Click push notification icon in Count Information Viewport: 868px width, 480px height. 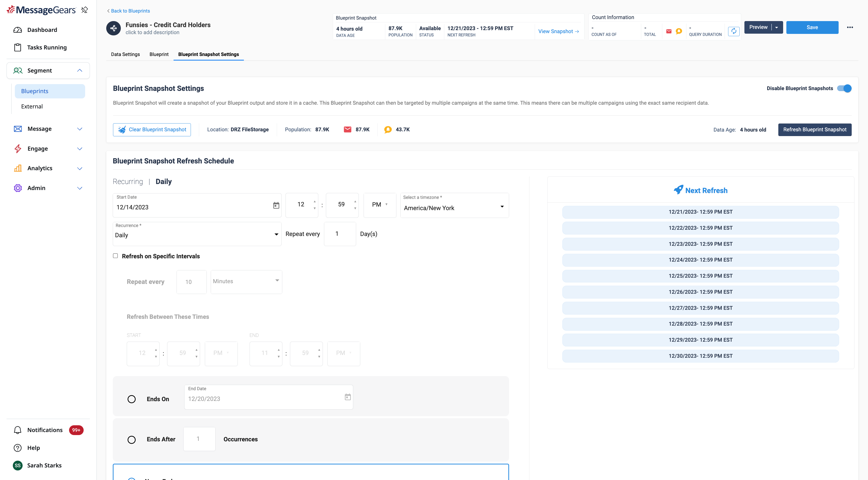(x=679, y=31)
